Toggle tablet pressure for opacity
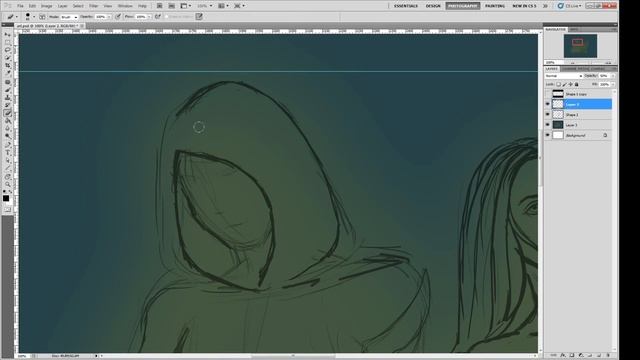This screenshot has width=640, height=360. [x=118, y=17]
